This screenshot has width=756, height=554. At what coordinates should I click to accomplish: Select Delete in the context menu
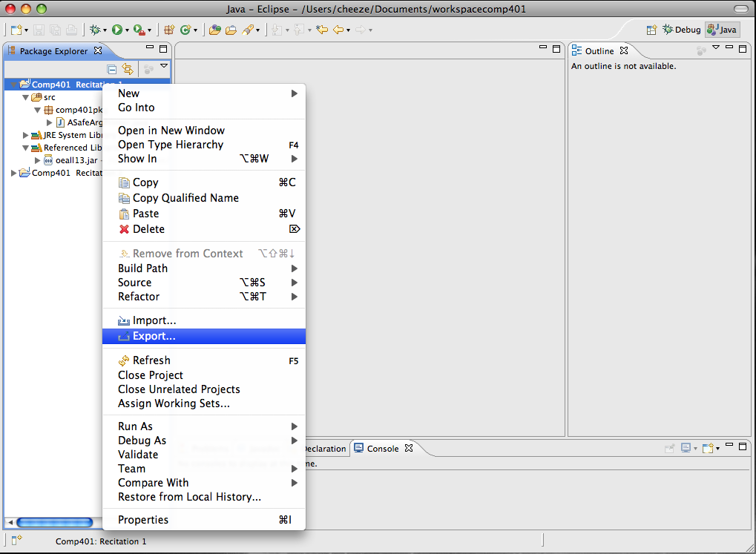tap(204, 229)
